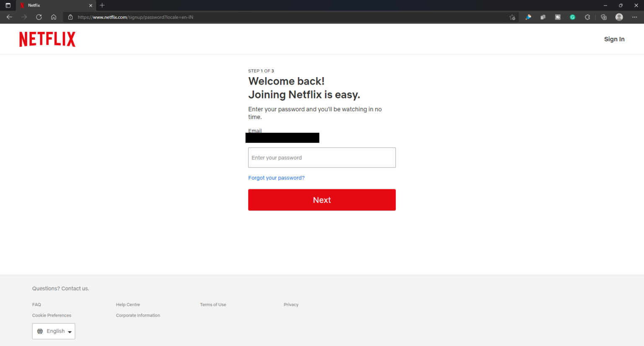
Task: Click the Forgot your password link
Action: point(276,178)
